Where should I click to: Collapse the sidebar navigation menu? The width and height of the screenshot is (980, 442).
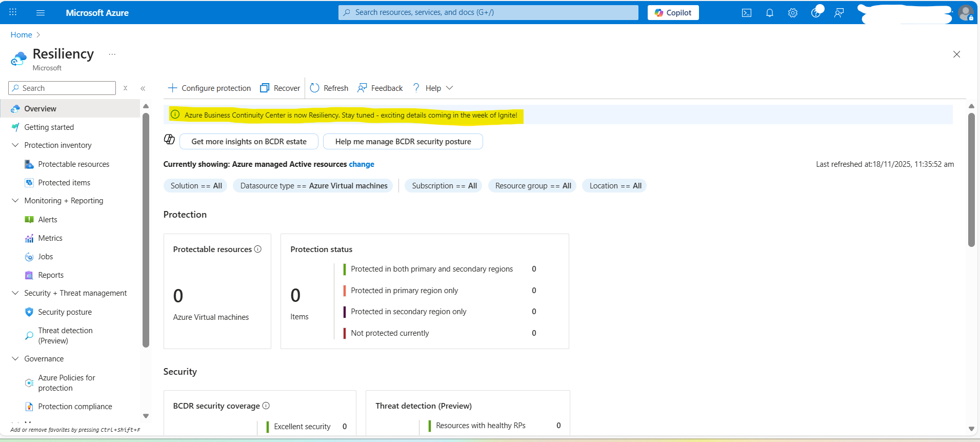coord(143,88)
